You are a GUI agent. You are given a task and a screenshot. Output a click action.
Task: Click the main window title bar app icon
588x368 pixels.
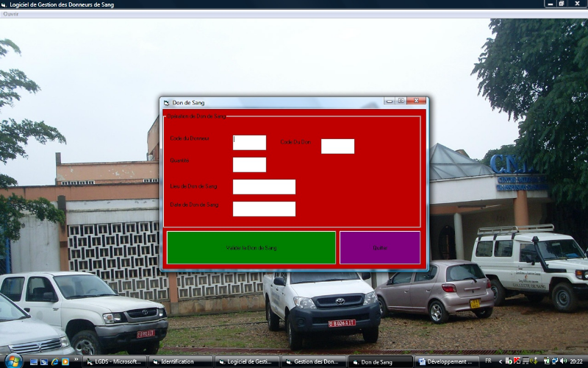[x=4, y=4]
